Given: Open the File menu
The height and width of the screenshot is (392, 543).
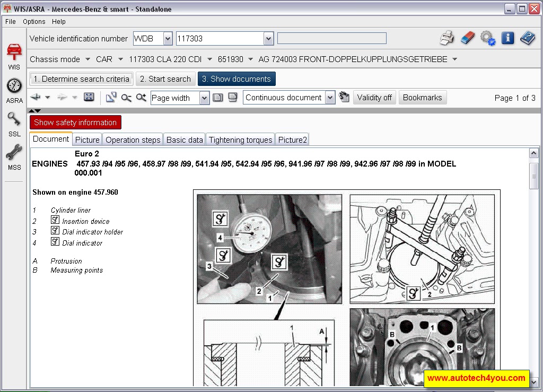Looking at the screenshot, I should coord(11,21).
